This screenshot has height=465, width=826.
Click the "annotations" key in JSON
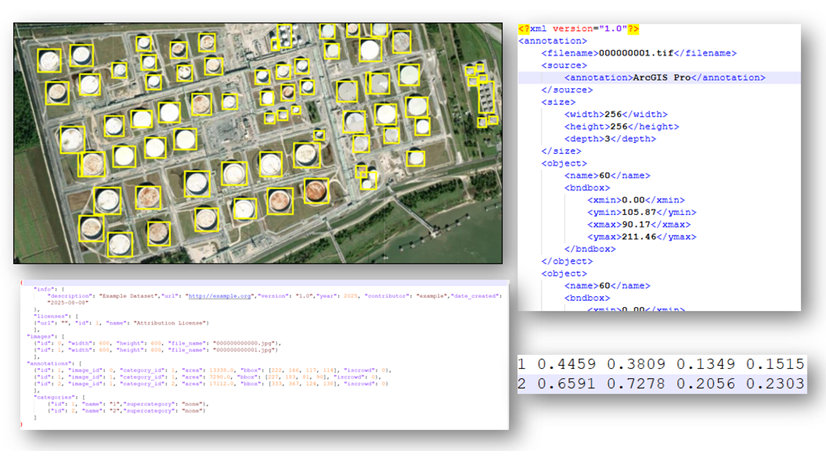[52, 363]
